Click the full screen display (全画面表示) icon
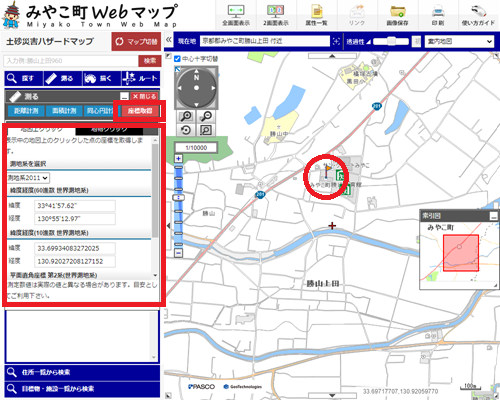 pos(236,15)
